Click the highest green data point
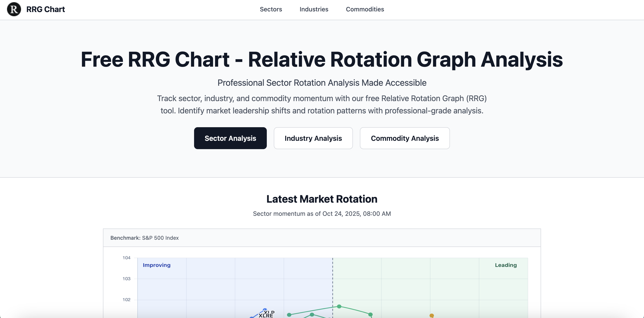The height and width of the screenshot is (318, 644). pos(339,306)
